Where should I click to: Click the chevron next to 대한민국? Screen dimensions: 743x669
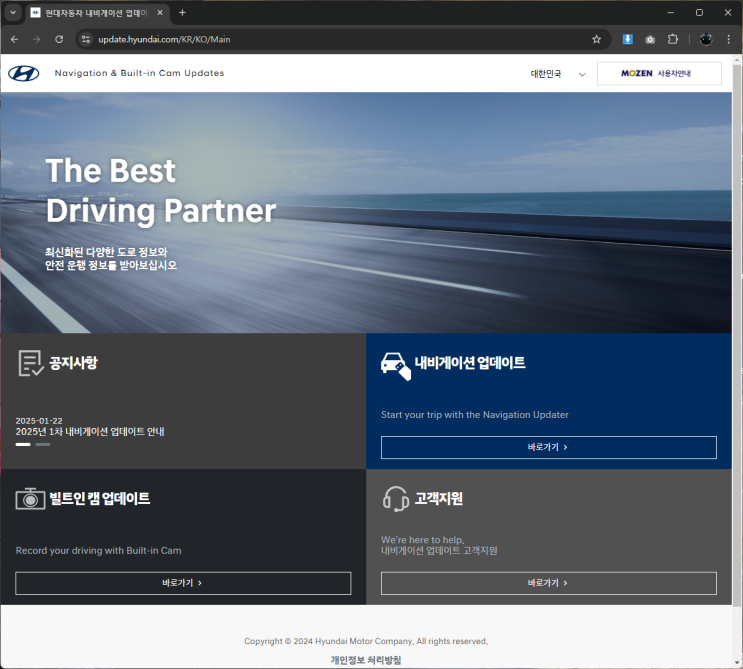pyautogui.click(x=582, y=74)
